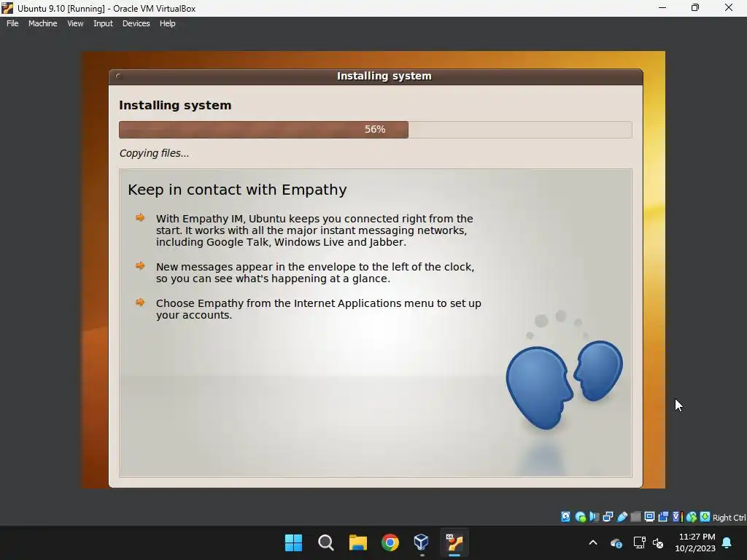Click the gray shared folders status icon
Viewport: 747px width, 560px height.
635,517
